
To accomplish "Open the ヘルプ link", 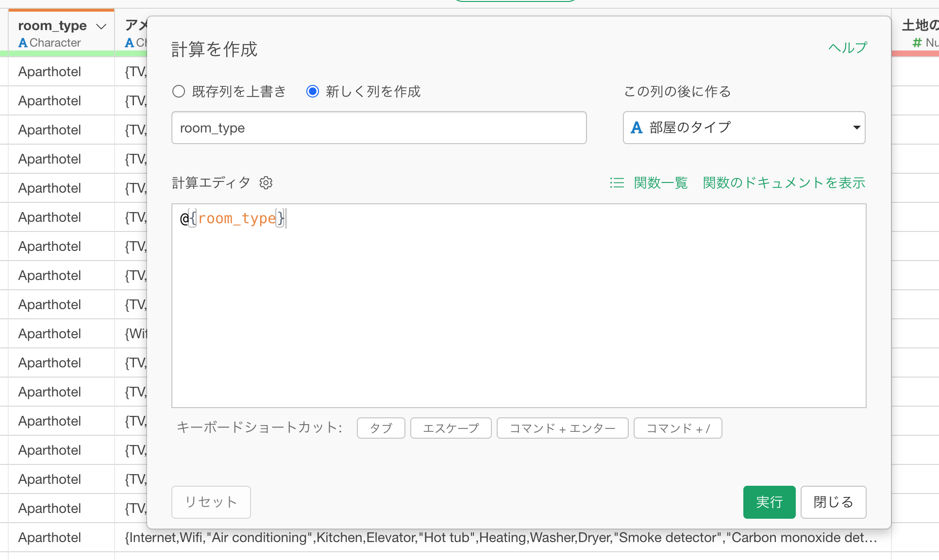I will pyautogui.click(x=847, y=48).
